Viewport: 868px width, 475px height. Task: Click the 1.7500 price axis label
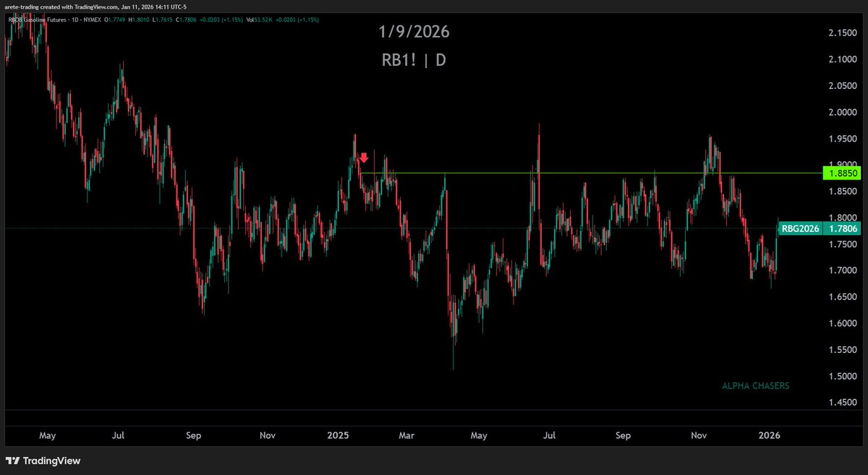tap(843, 244)
